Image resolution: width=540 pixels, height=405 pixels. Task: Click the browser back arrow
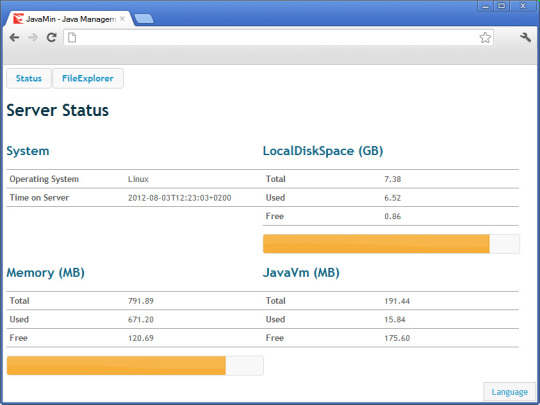point(14,37)
